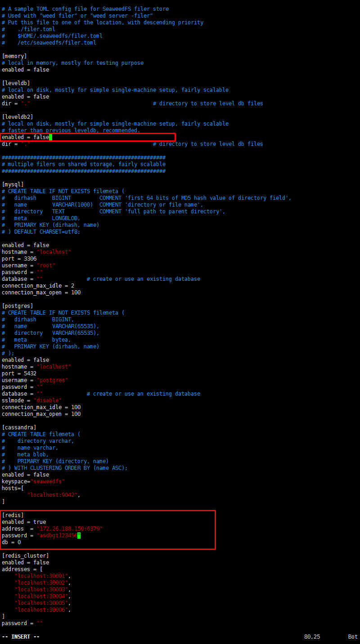Click the [cassandra] section header
The image size is (360, 644).
tap(19, 428)
